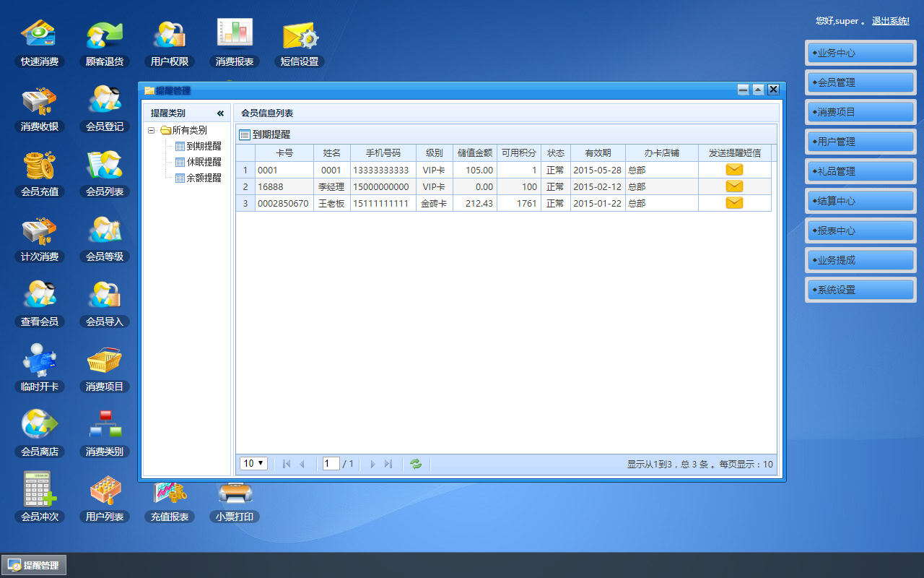Click the page number input field
Screen dimensions: 924x578
click(331, 464)
